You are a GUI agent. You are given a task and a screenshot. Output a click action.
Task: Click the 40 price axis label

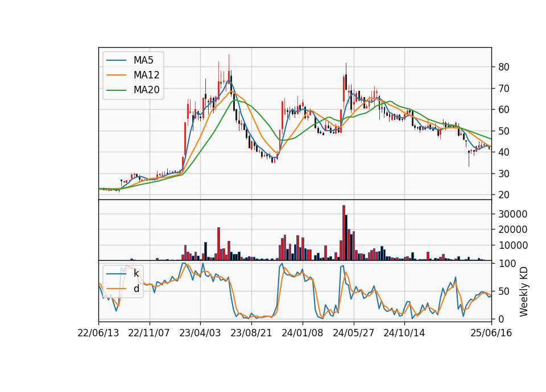pos(503,152)
